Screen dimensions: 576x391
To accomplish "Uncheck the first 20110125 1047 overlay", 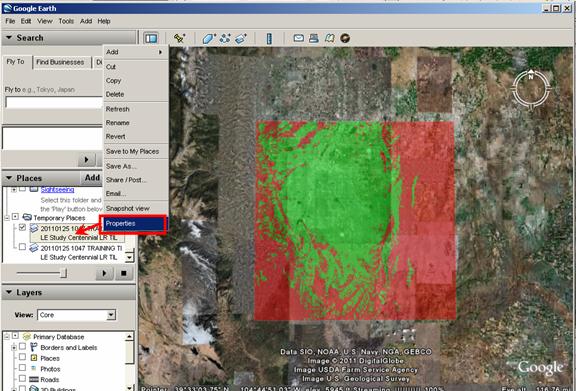I will (x=22, y=227).
